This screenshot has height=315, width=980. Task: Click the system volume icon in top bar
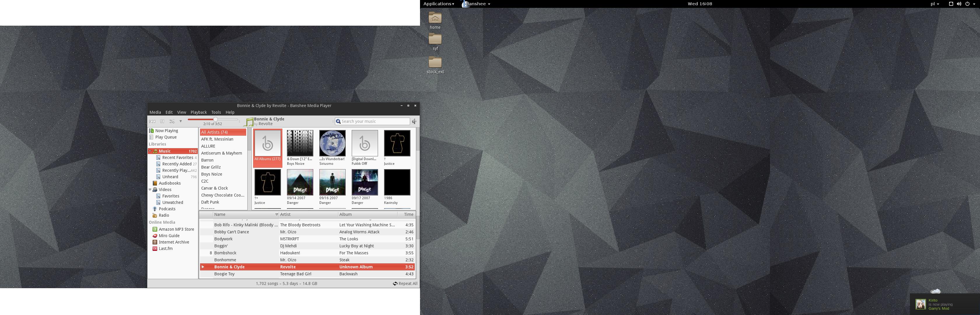click(959, 4)
